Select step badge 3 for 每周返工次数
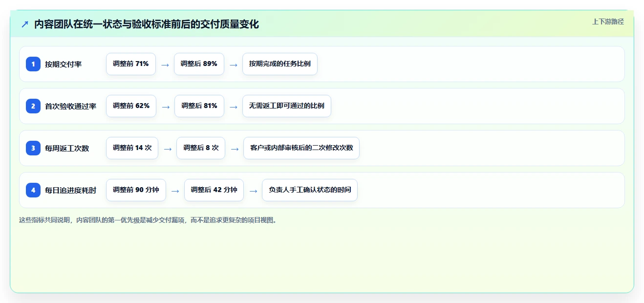This screenshot has width=644, height=303. pos(33,148)
